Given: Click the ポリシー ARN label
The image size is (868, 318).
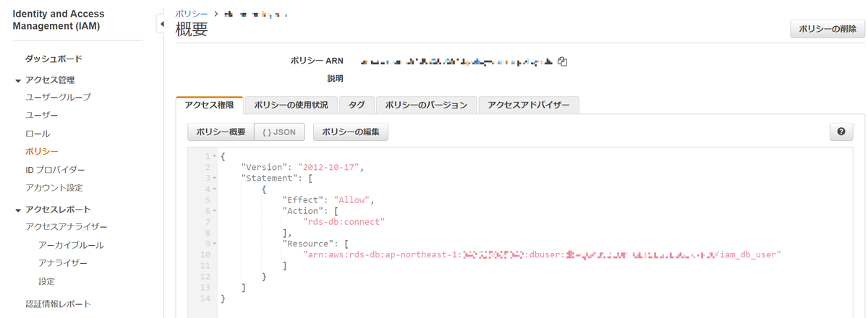Looking at the screenshot, I should pyautogui.click(x=317, y=61).
